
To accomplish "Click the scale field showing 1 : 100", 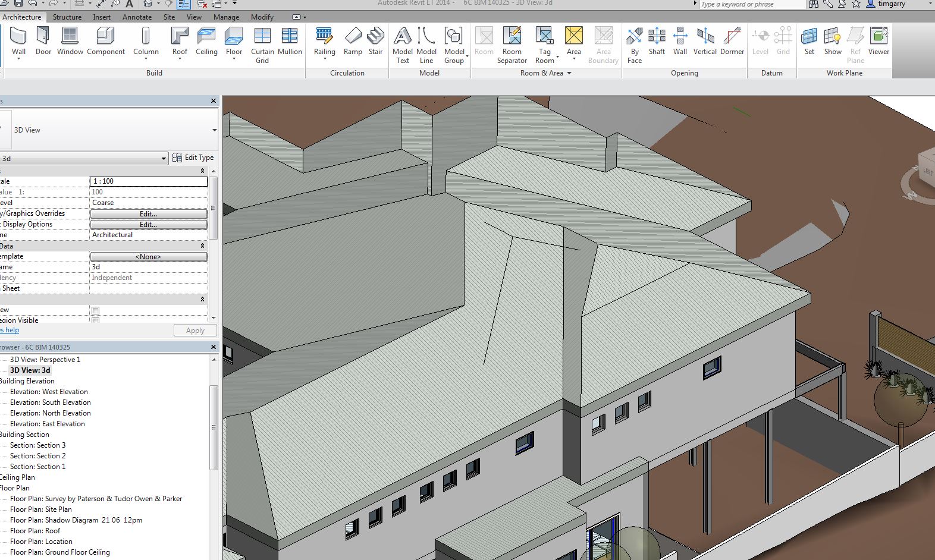I will (148, 181).
